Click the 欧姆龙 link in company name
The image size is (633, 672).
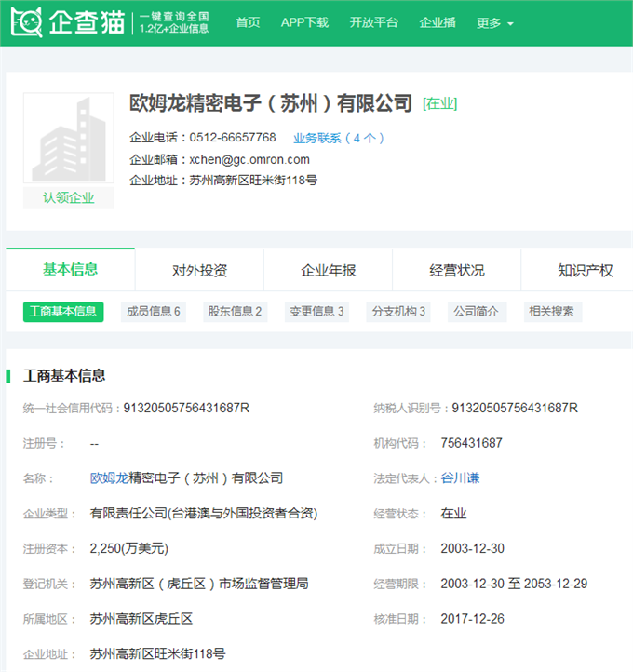(109, 478)
